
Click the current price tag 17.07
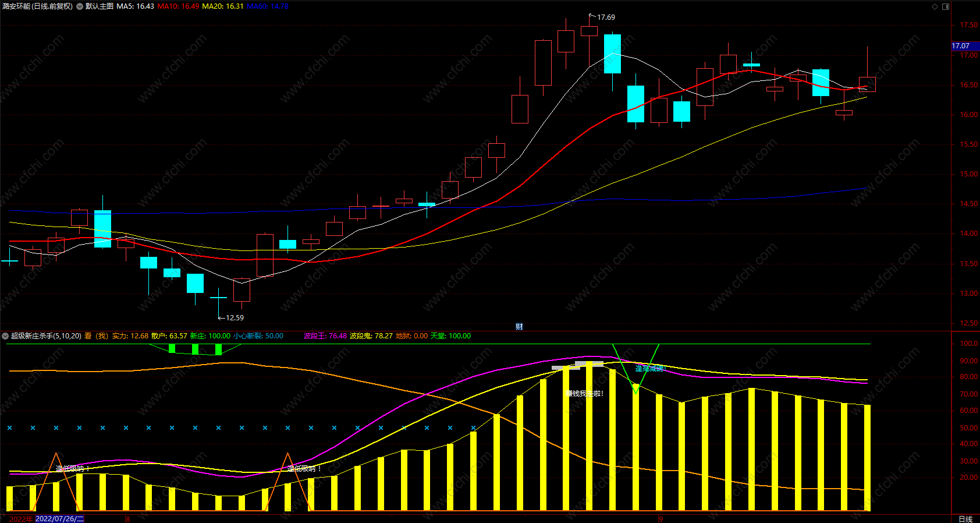(x=965, y=46)
